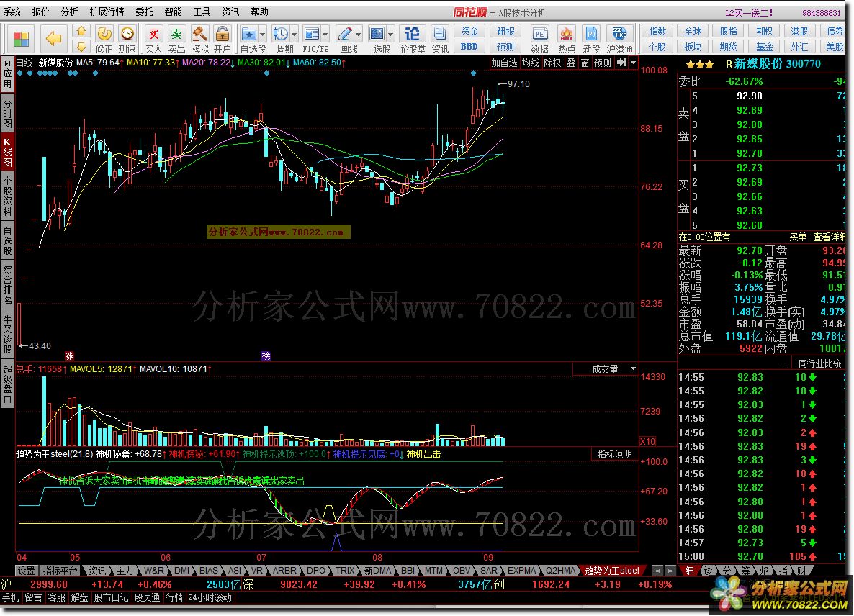Click the right scroll arrow beside indicator tabs
This screenshot has width=854, height=616.
(670, 570)
